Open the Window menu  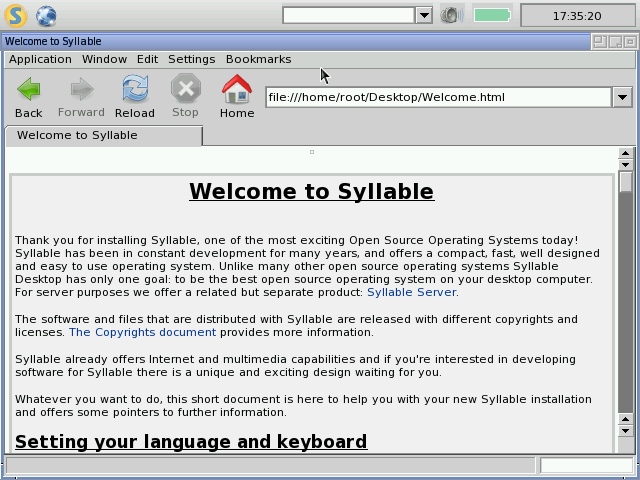pos(104,59)
